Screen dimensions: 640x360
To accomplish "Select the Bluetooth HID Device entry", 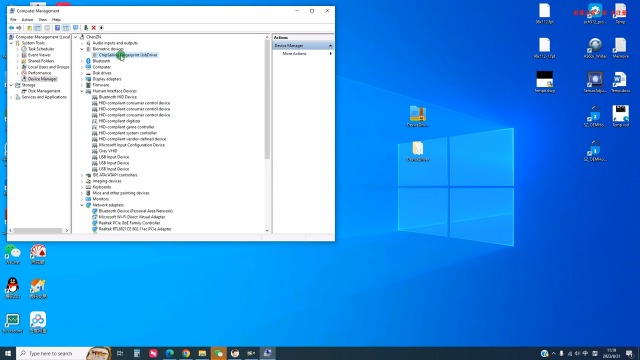I will [x=118, y=97].
